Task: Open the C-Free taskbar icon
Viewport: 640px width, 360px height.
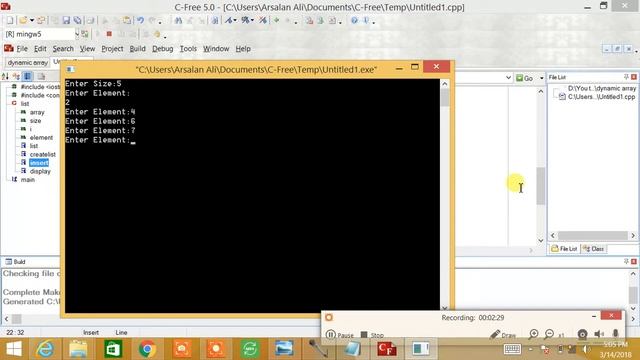Action: pos(386,349)
